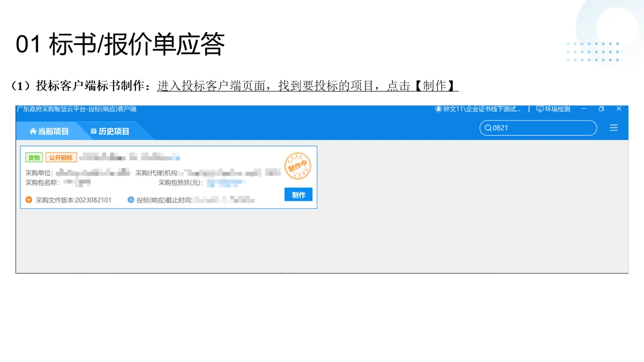Click the hamburger menu icon top right
The height and width of the screenshot is (362, 644).
pyautogui.click(x=614, y=128)
